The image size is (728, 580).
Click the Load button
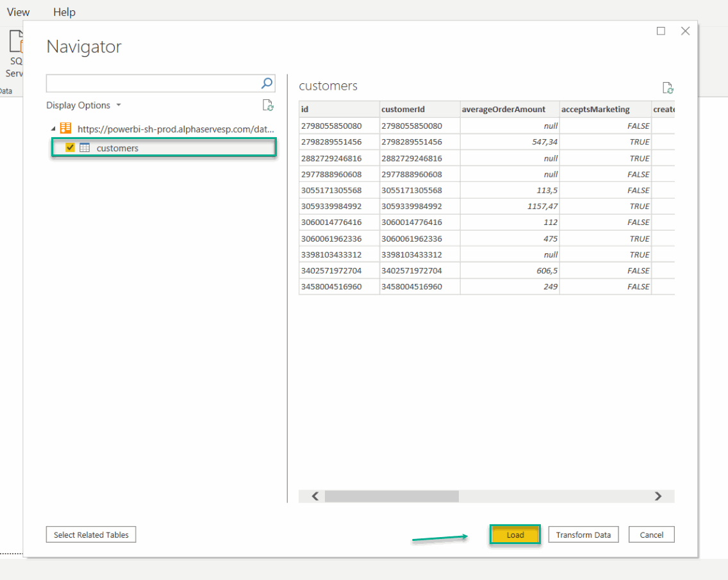[x=515, y=534]
